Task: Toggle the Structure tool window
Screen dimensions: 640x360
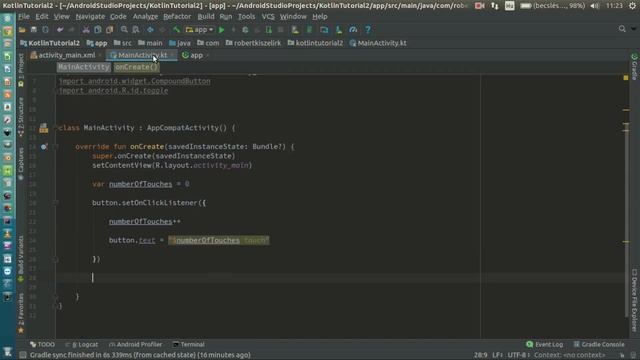Action: coord(21,116)
